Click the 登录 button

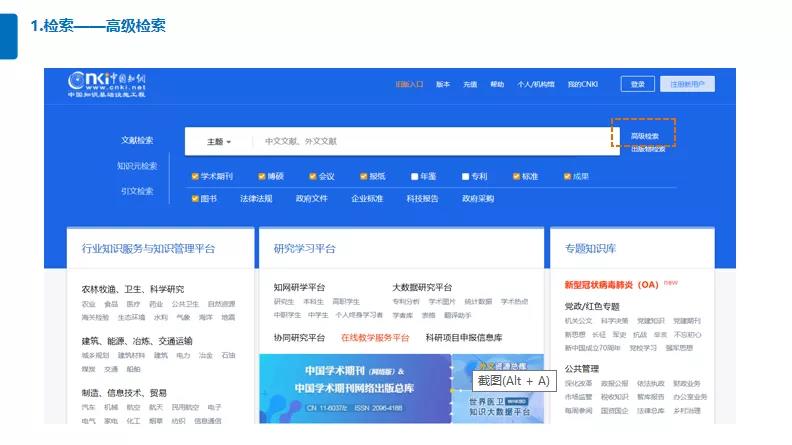click(637, 84)
